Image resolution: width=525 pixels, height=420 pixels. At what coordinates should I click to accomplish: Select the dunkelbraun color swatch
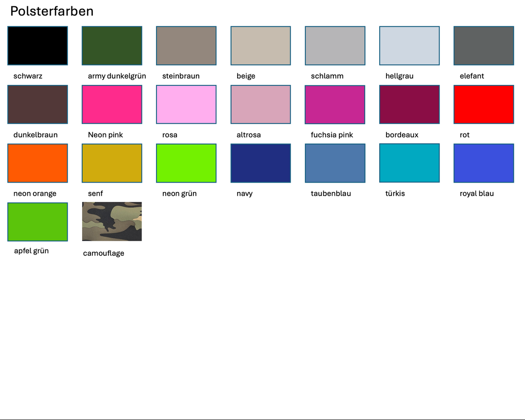click(x=37, y=104)
